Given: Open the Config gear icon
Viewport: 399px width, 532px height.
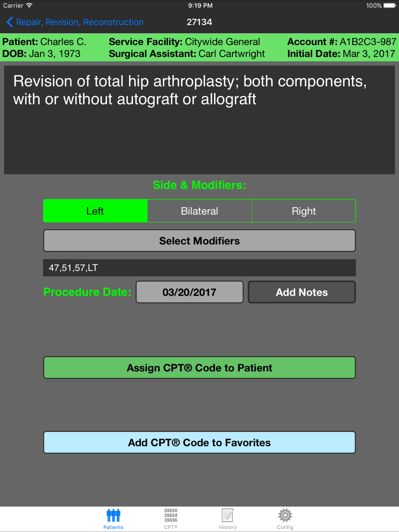Looking at the screenshot, I should (x=285, y=516).
